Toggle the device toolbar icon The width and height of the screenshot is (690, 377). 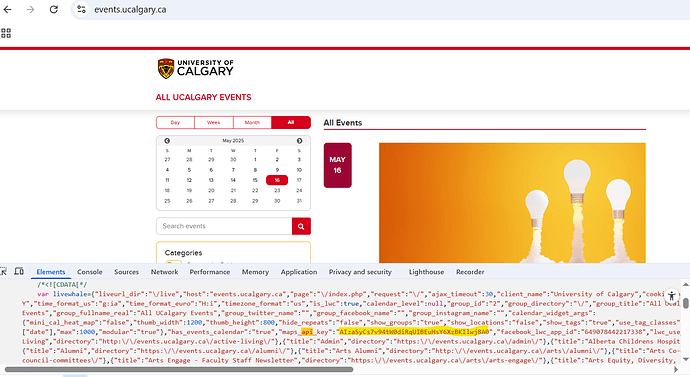point(19,271)
